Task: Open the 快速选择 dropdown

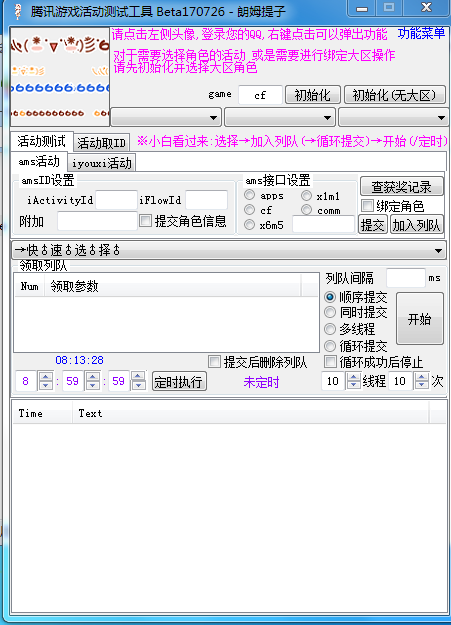Action: coord(229,250)
